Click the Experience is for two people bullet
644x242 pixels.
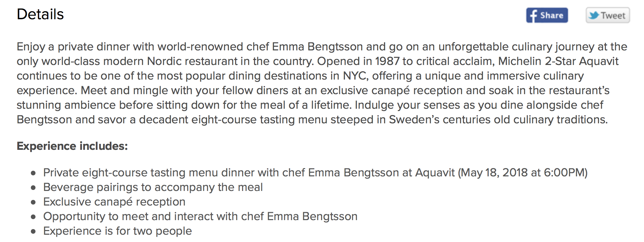click(x=117, y=231)
